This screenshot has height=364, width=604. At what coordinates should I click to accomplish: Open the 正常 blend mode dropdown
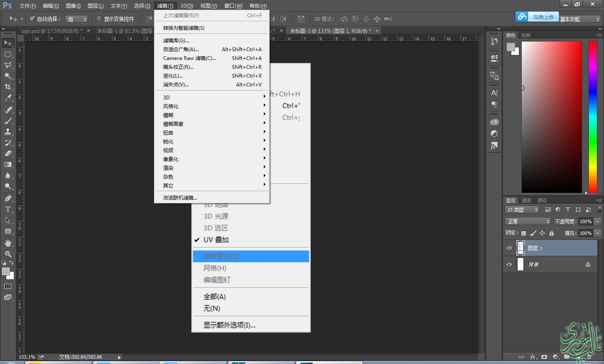click(x=528, y=221)
